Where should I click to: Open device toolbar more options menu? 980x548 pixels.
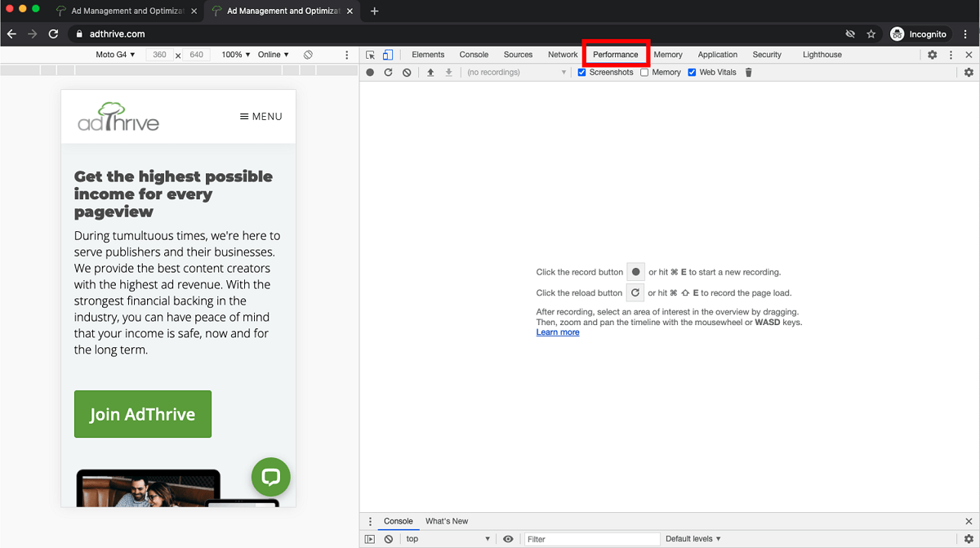click(x=347, y=55)
